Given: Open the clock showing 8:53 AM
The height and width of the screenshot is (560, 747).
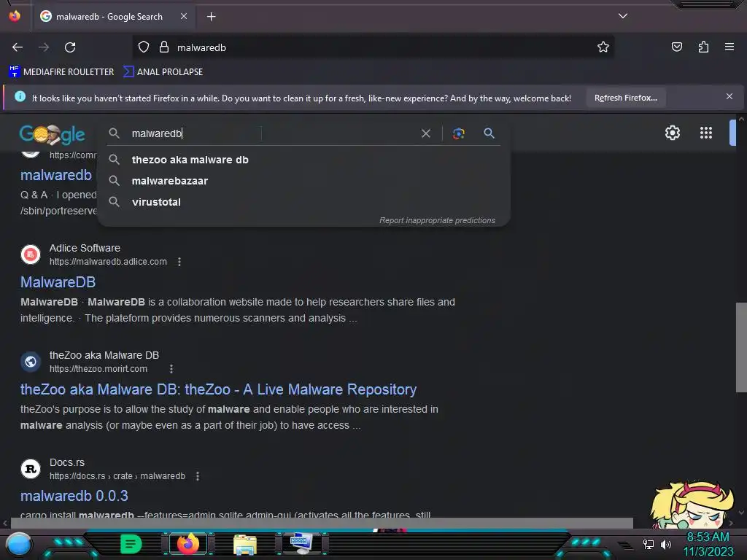Looking at the screenshot, I should (x=708, y=544).
